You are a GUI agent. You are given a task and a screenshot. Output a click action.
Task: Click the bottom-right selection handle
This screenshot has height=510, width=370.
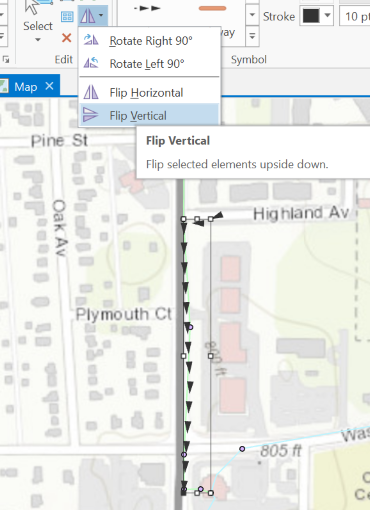pos(211,493)
